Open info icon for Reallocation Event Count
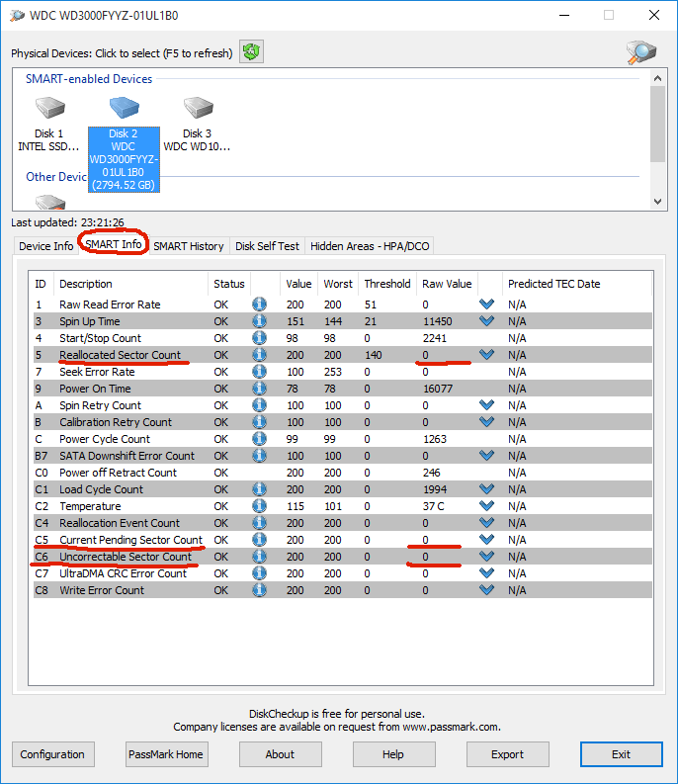This screenshot has width=678, height=784. [x=259, y=523]
